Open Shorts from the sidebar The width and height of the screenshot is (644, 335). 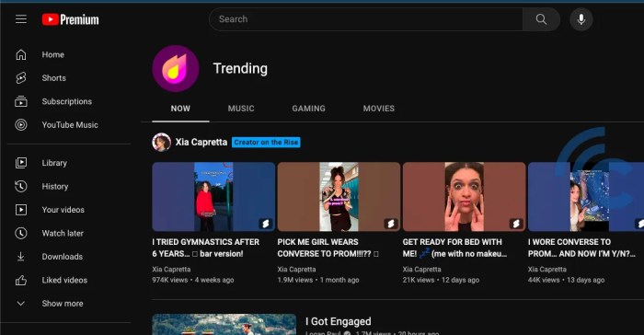point(53,77)
